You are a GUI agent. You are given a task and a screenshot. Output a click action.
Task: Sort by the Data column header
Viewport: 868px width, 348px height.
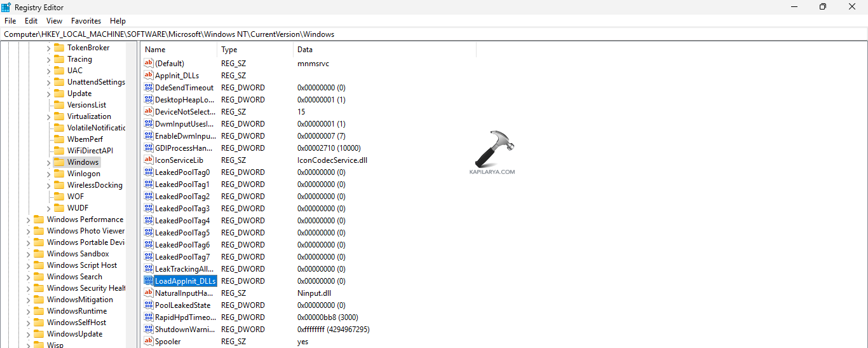point(384,50)
